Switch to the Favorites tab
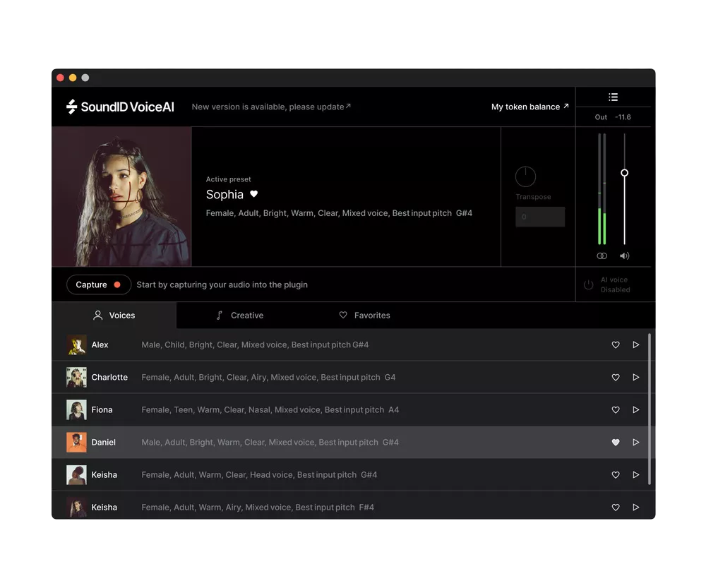 point(364,316)
